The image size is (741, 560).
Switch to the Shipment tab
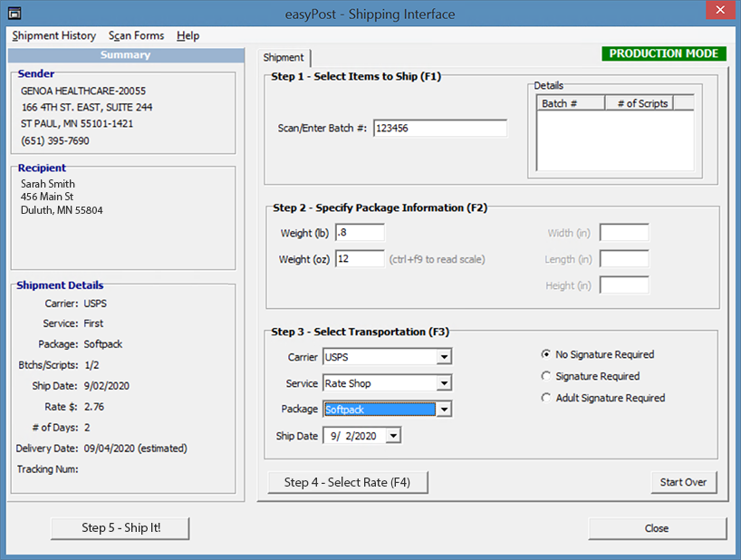pyautogui.click(x=284, y=57)
